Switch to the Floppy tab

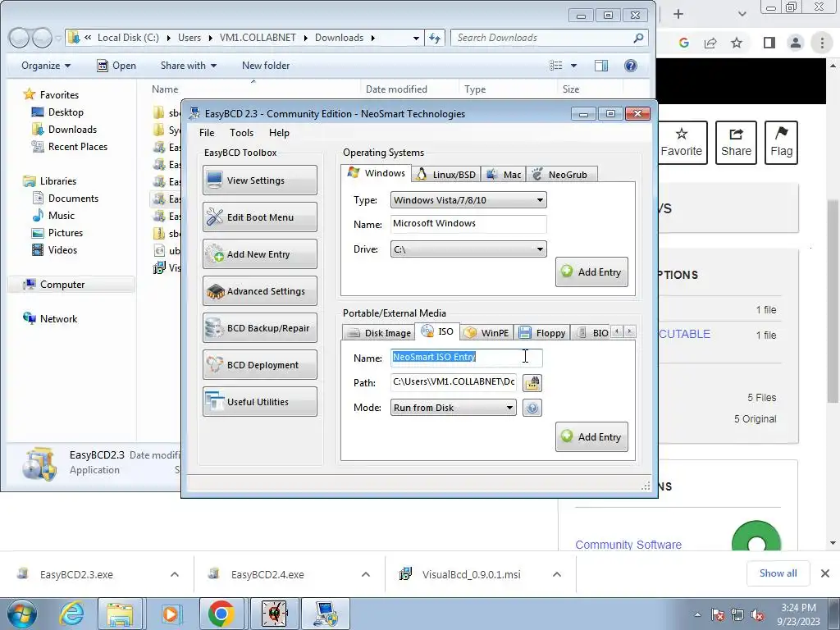pos(542,333)
